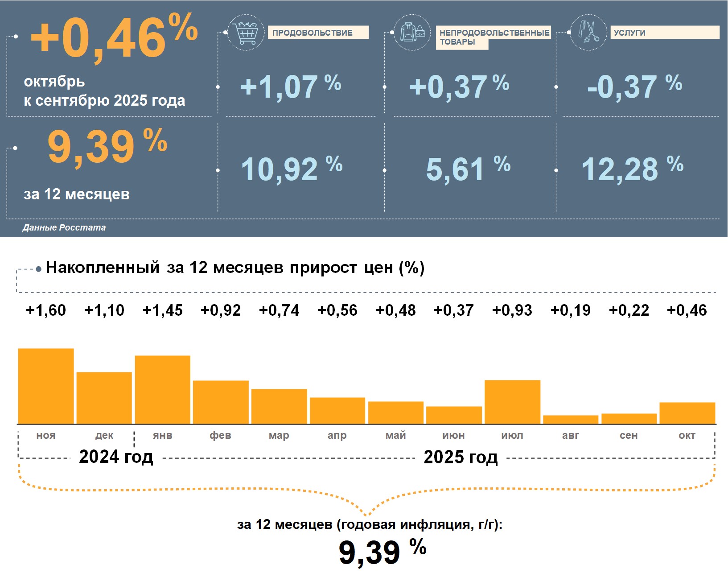Select the НЕПРОДОВОЛЬСТВЕННЫЕ ТОВАРЫ category label
The image size is (728, 573).
[x=493, y=37]
